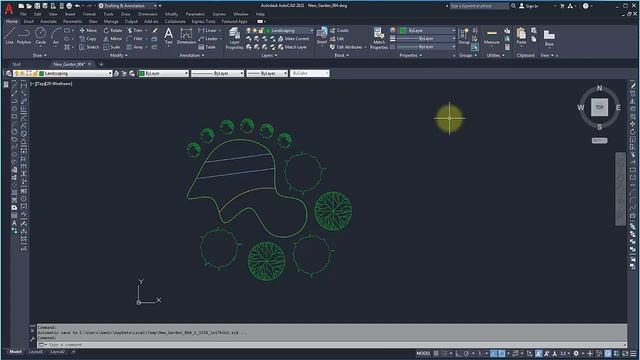
Task: Switch to the Start file tab
Action: pyautogui.click(x=16, y=64)
